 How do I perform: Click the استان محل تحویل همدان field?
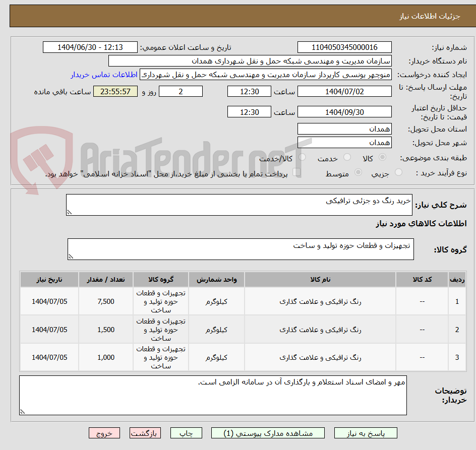click(344, 128)
